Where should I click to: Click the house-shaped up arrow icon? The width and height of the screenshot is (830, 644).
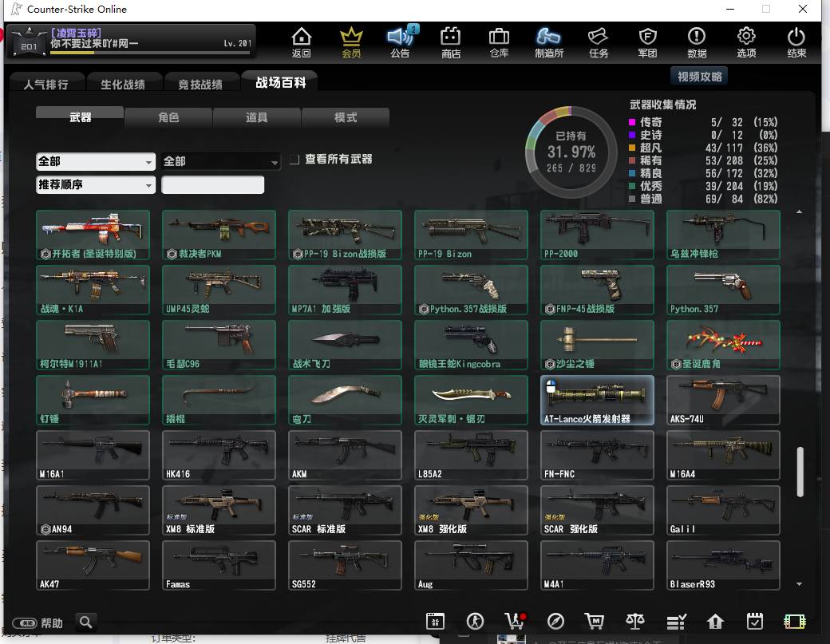pos(715,621)
